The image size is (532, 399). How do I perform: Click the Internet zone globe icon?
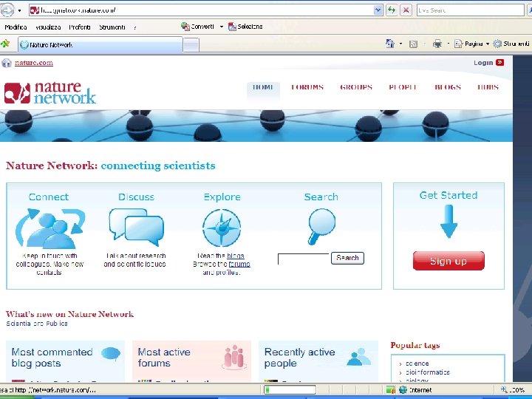[403, 390]
